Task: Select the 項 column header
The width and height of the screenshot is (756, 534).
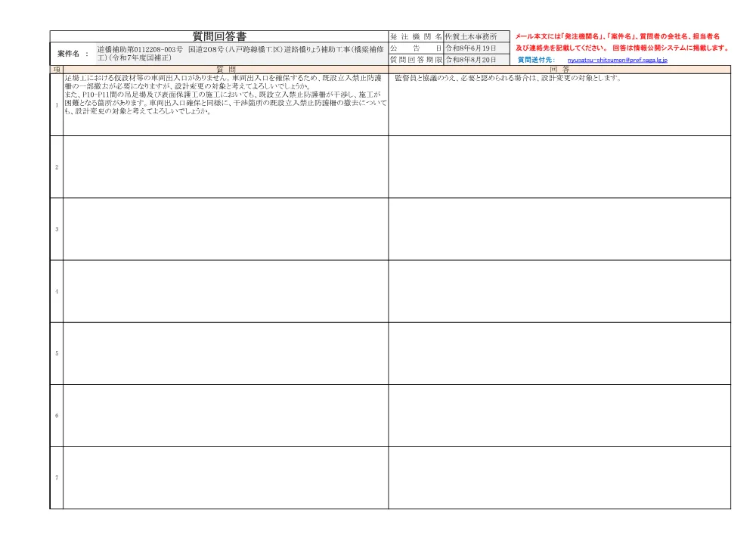Action: 57,70
